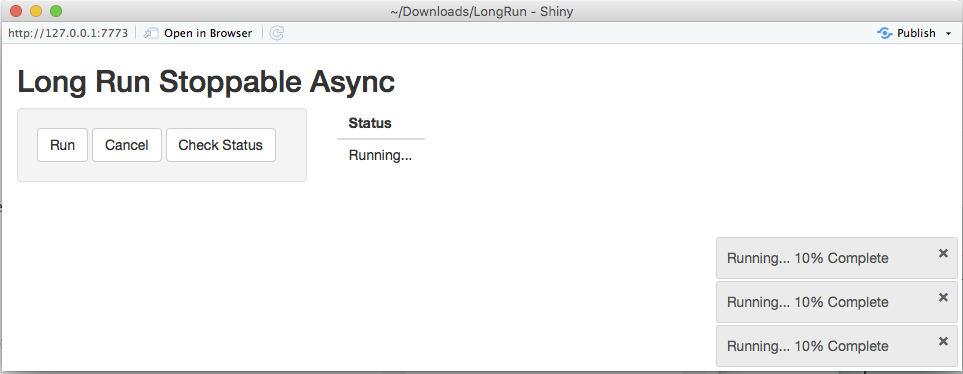Dismiss the bottommost Running notification
The height and width of the screenshot is (374, 963).
pyautogui.click(x=943, y=341)
